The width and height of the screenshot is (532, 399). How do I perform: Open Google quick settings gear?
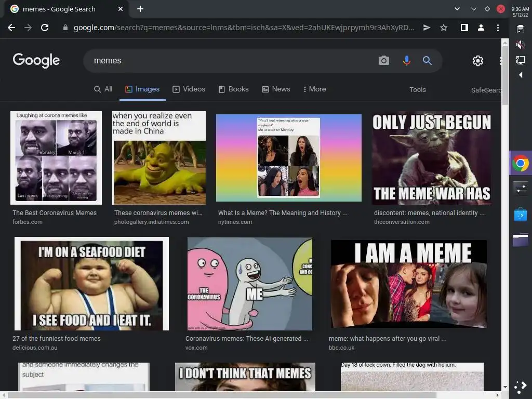[478, 61]
